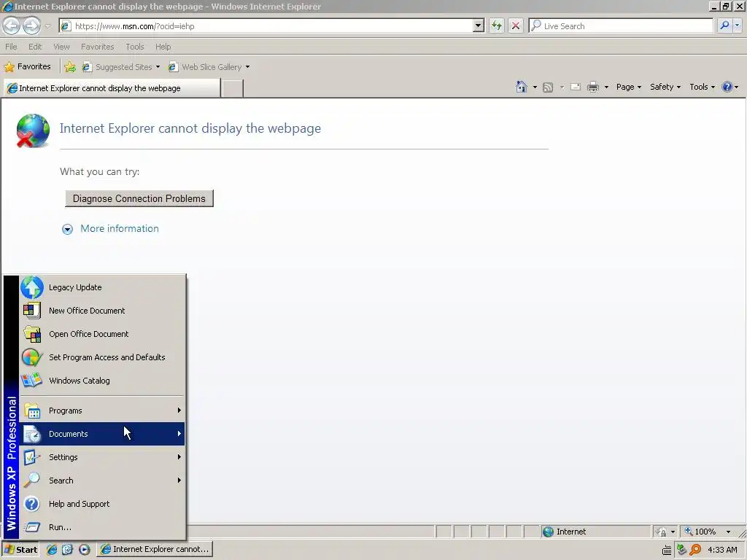Launch Internet Explorer from Quick Launch
This screenshot has width=747, height=560.
coord(52,550)
